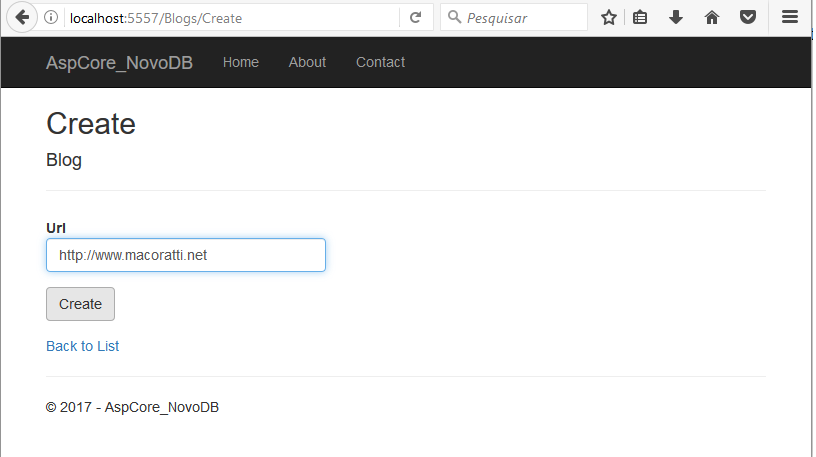Follow the Back to List link
The width and height of the screenshot is (816, 457).
(82, 346)
